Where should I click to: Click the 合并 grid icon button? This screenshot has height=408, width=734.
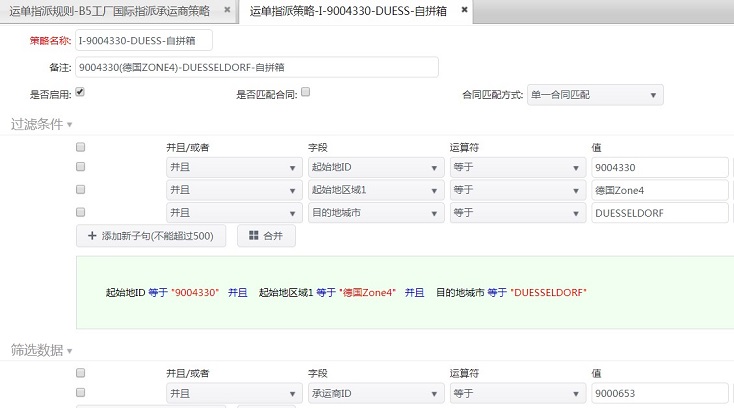(x=255, y=236)
